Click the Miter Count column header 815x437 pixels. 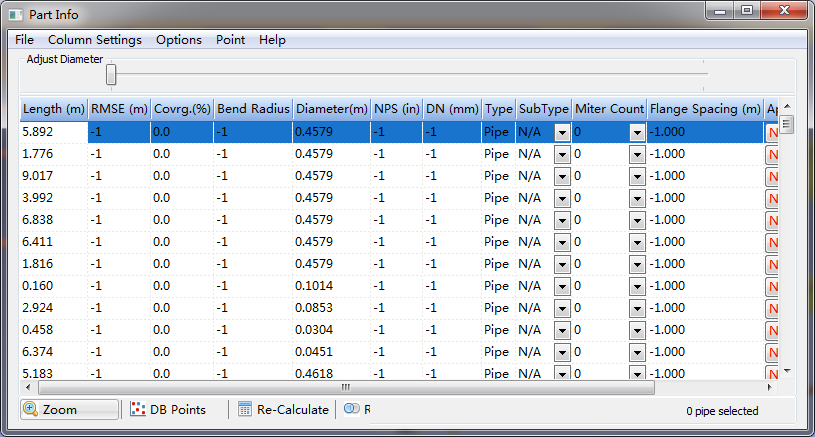click(x=609, y=109)
